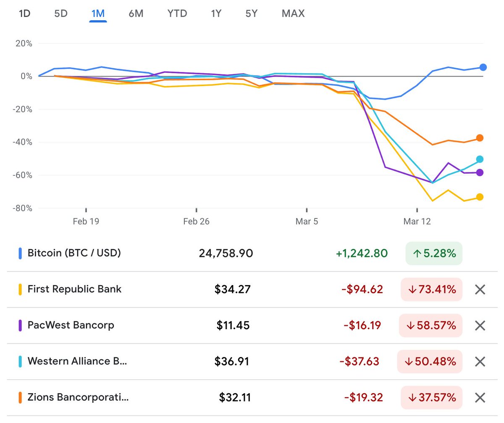Click PacWest price $11.45
The image size is (504, 423).
click(233, 325)
